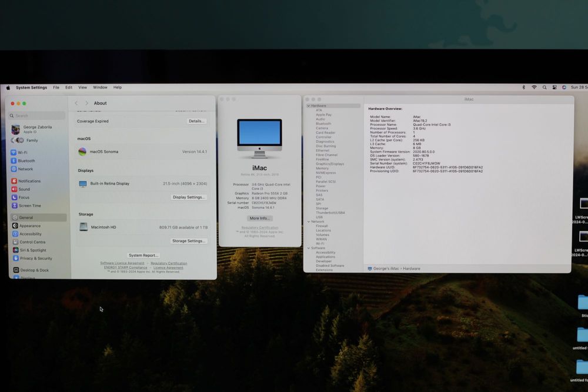
Task: Click the Display Settings button
Action: tap(189, 197)
